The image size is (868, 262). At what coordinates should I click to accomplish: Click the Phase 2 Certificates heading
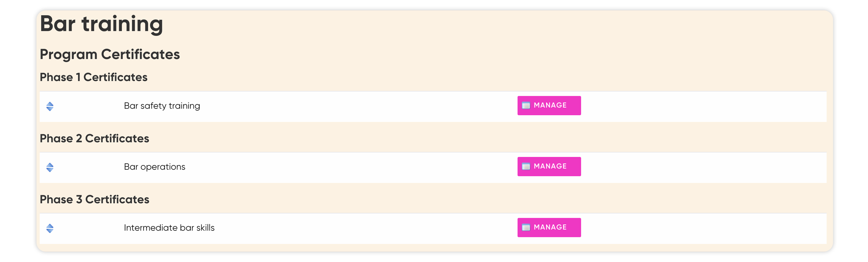click(94, 139)
